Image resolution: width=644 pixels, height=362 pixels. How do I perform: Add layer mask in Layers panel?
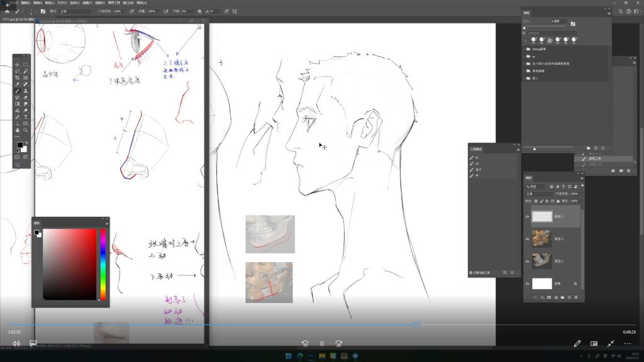point(549,297)
